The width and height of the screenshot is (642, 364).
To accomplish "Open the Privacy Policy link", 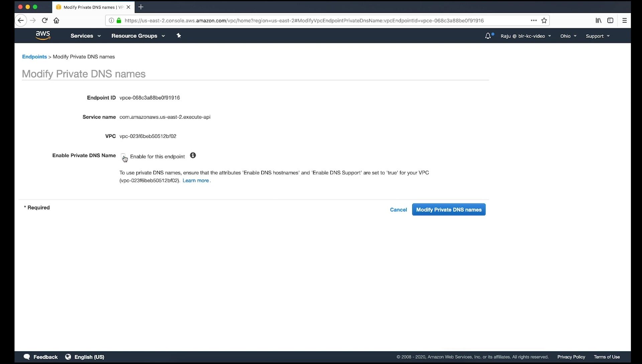I will pos(571,357).
